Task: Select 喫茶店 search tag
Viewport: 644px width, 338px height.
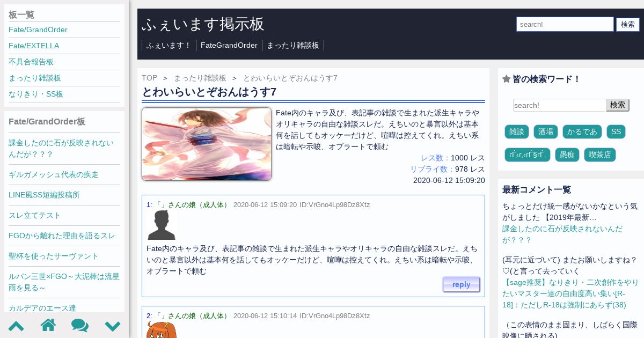Action: pyautogui.click(x=600, y=155)
